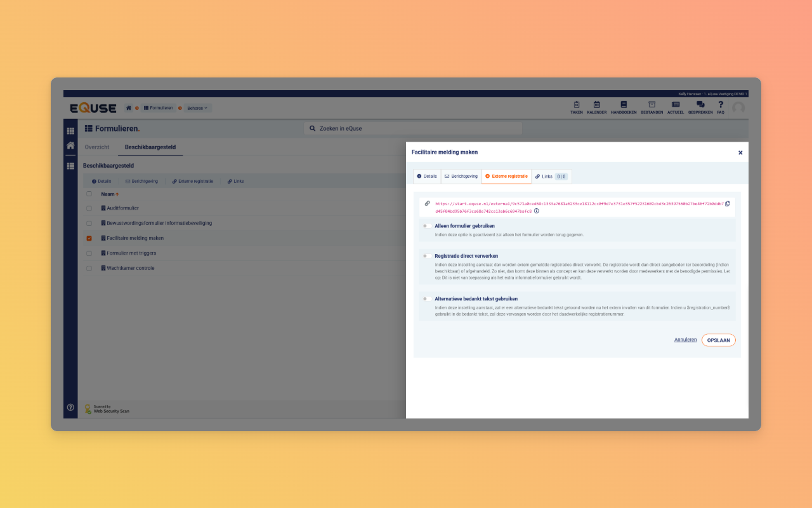The width and height of the screenshot is (812, 508).
Task: Sort the list by Naam column
Action: coord(110,194)
